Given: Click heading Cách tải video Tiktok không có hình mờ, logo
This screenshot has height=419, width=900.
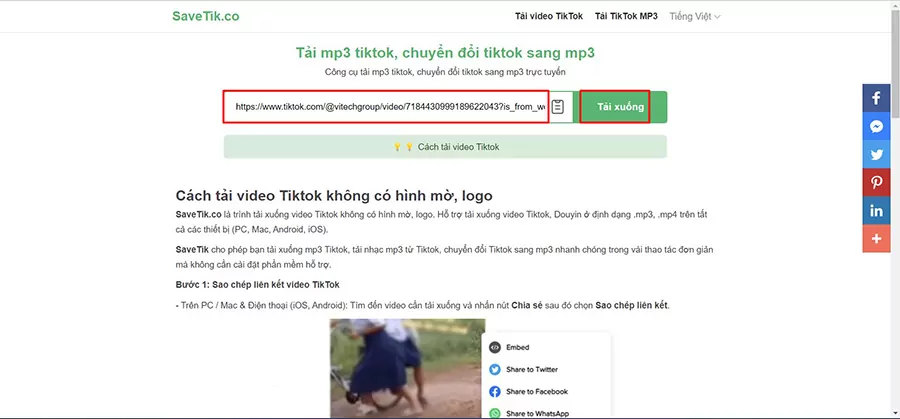Looking at the screenshot, I should coord(334,195).
